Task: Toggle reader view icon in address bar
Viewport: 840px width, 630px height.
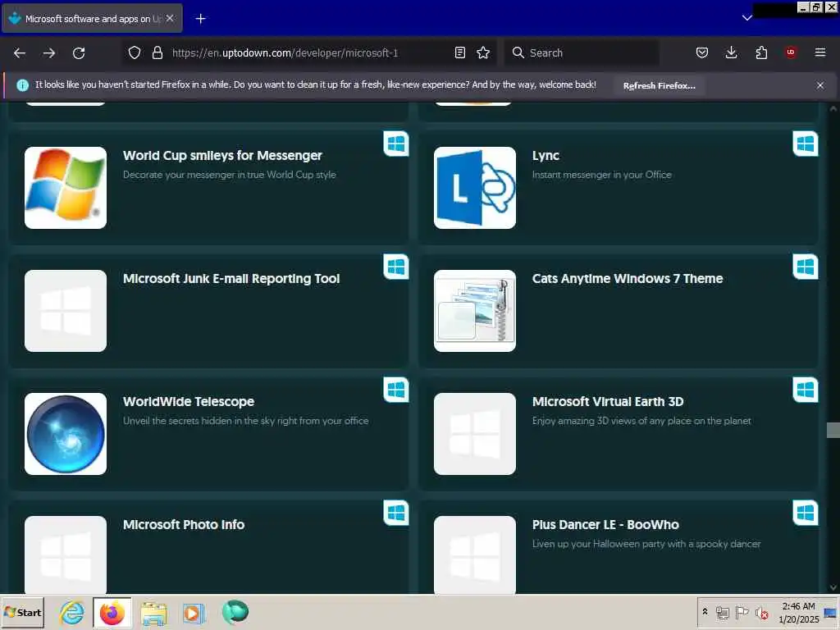Action: [459, 52]
